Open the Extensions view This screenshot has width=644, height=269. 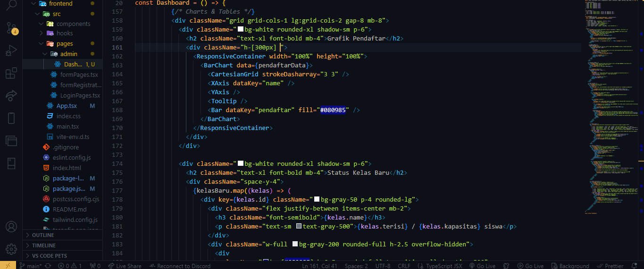[x=11, y=73]
